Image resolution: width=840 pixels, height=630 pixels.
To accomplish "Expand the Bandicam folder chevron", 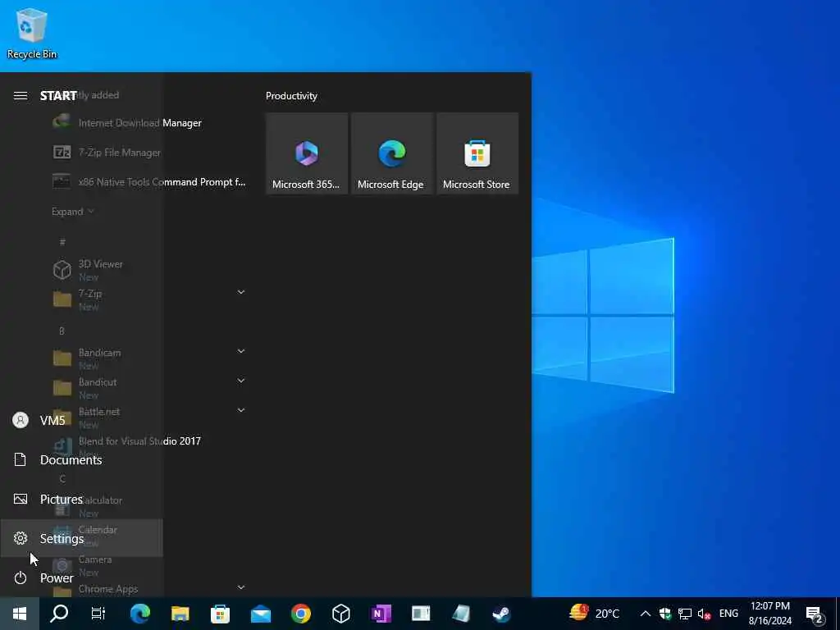I will pos(241,351).
